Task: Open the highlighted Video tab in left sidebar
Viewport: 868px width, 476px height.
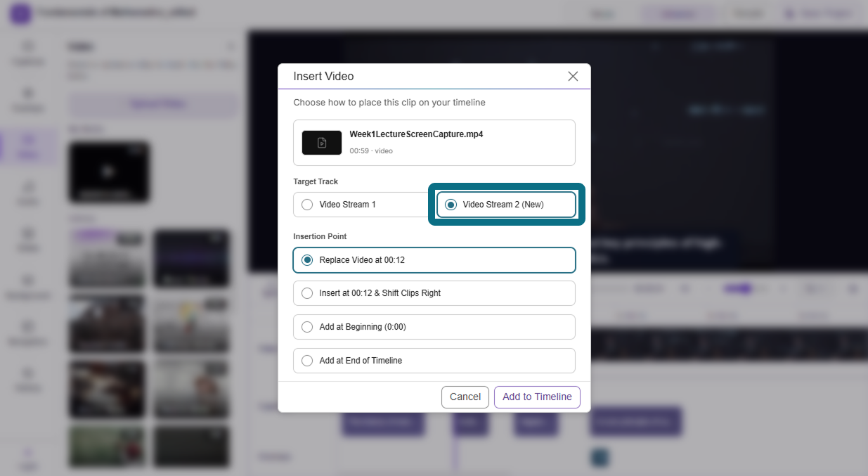Action: pos(27,146)
